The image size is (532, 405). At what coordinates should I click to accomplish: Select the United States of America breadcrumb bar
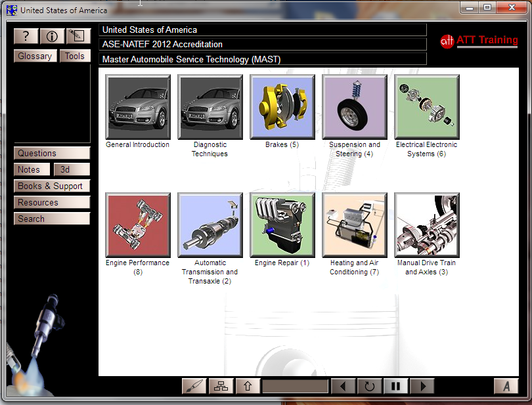click(x=263, y=30)
